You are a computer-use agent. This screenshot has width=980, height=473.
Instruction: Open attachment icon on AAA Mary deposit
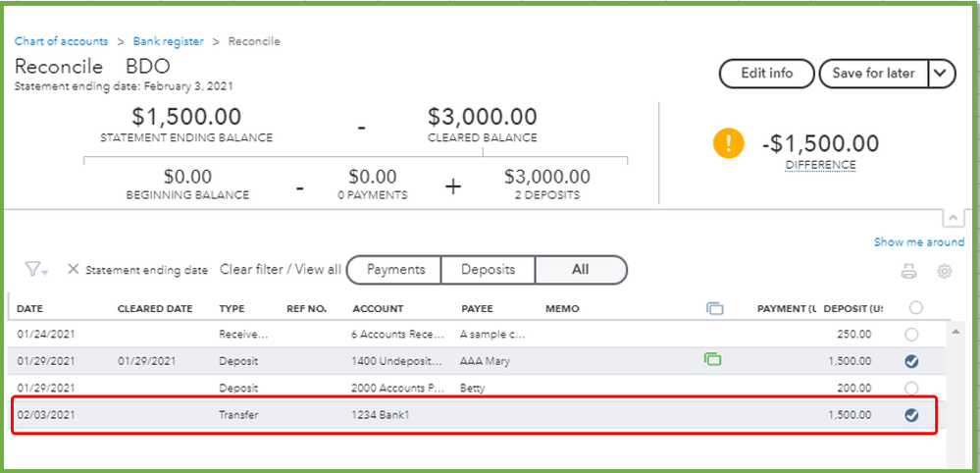(x=712, y=359)
